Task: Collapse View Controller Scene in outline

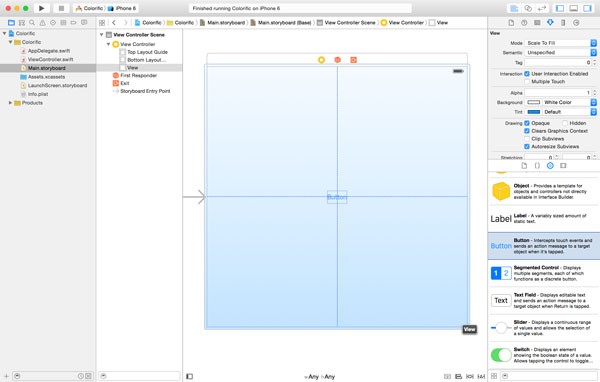Action: tap(102, 35)
